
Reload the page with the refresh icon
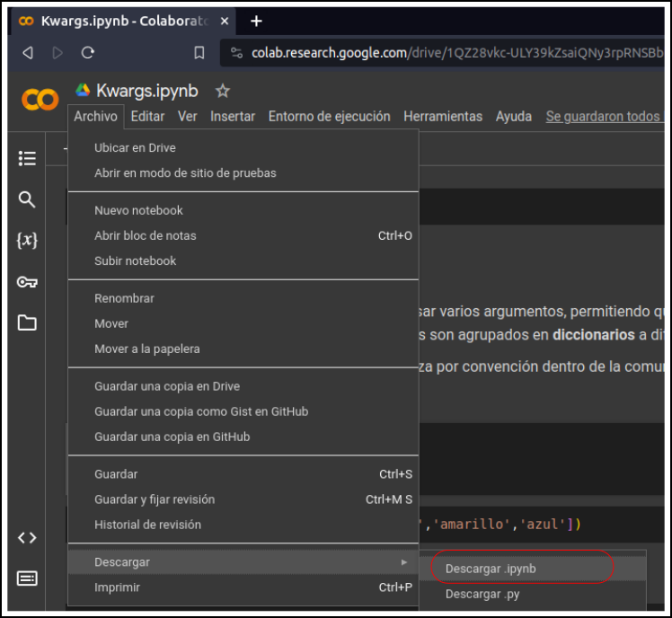(x=88, y=53)
